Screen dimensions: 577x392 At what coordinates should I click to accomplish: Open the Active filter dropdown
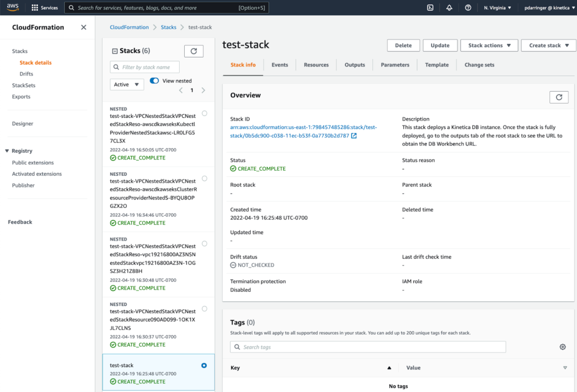(x=127, y=84)
